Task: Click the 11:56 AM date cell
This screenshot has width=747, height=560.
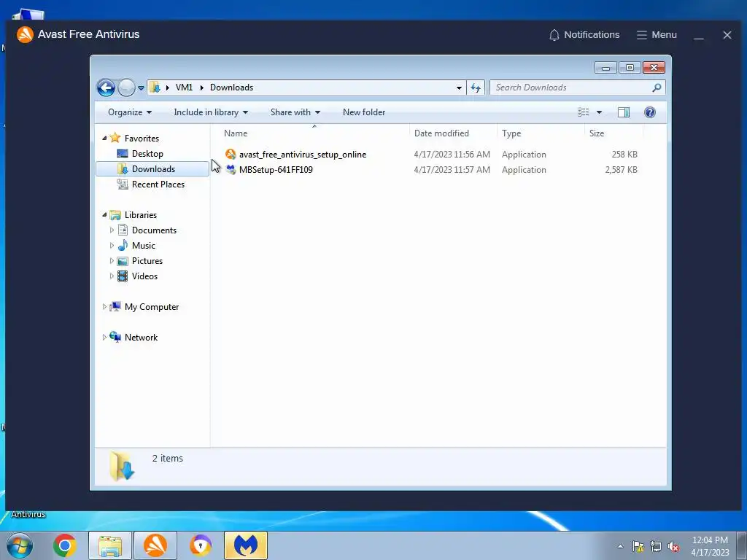Action: (x=452, y=155)
